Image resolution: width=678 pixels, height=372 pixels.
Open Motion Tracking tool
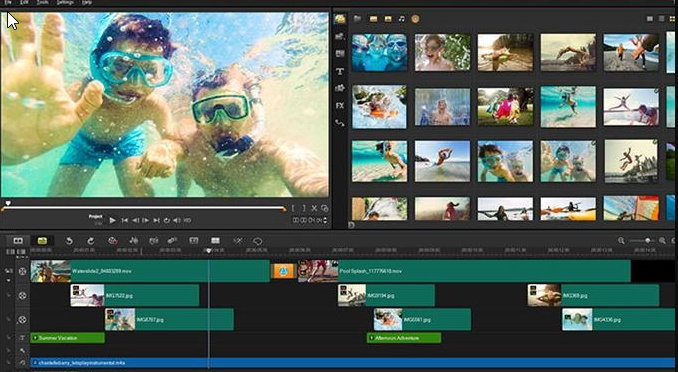[172, 241]
